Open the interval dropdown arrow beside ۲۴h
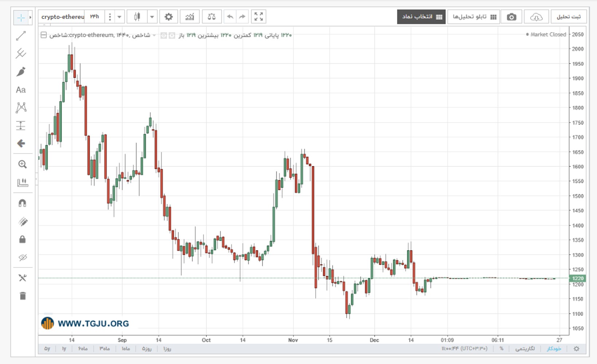Screen dimensions: 597x364 [119, 17]
